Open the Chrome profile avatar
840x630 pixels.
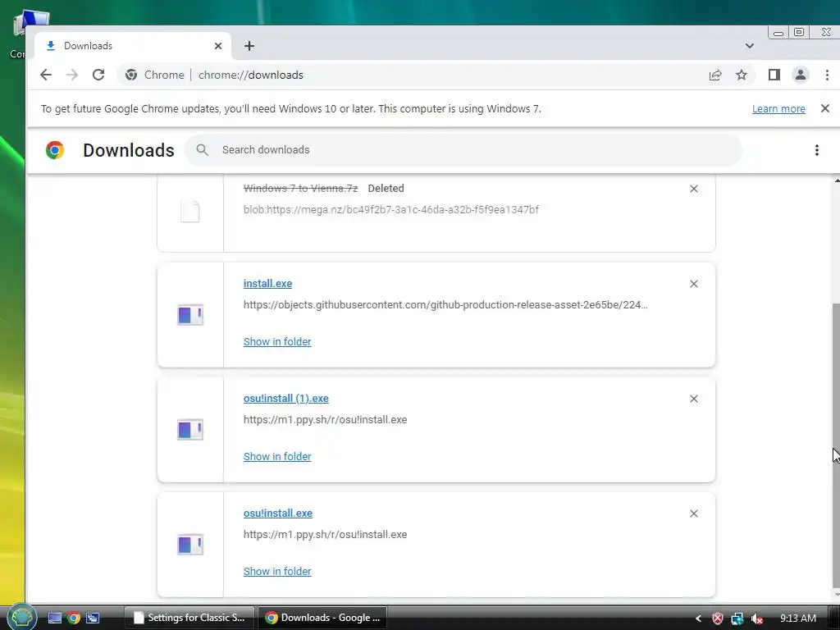click(801, 75)
